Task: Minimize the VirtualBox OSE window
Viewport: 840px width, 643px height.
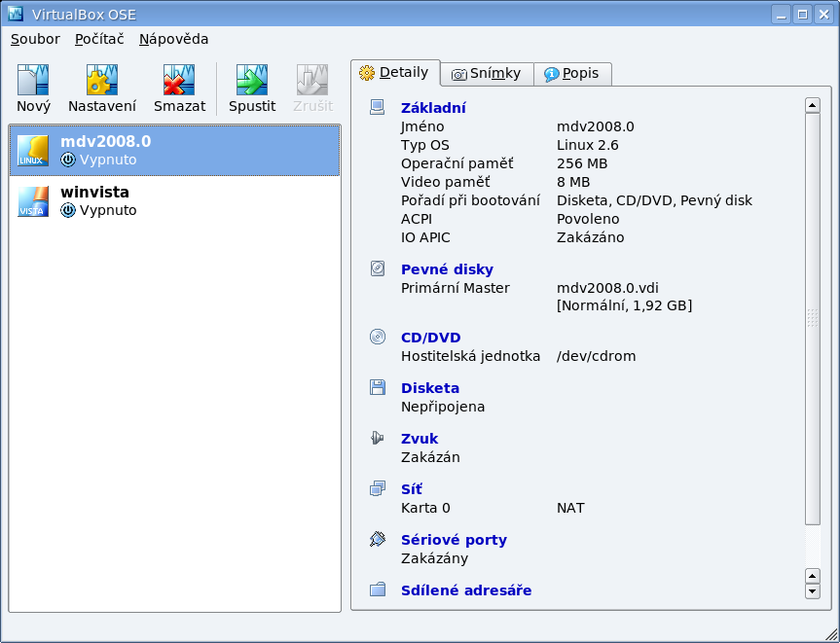Action: pos(781,14)
